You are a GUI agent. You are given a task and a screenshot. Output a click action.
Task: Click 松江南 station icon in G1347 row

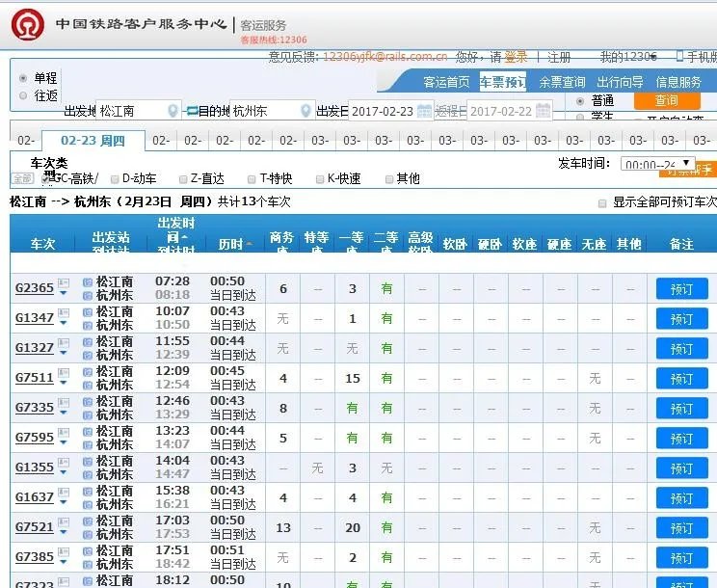pos(88,312)
